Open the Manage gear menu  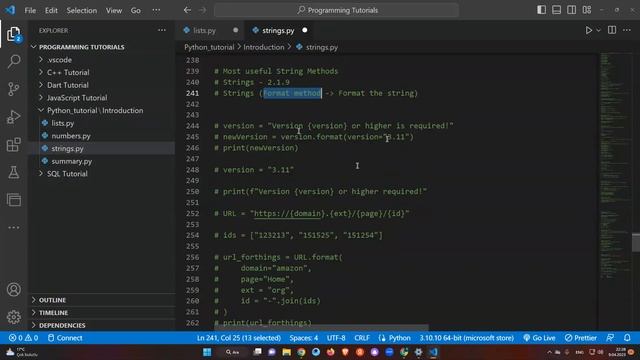[x=13, y=317]
